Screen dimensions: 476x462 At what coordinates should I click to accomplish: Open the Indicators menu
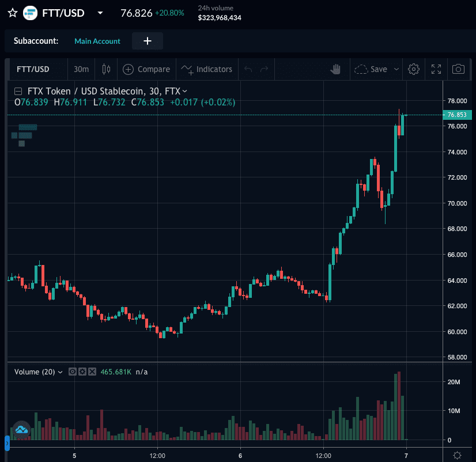point(207,69)
